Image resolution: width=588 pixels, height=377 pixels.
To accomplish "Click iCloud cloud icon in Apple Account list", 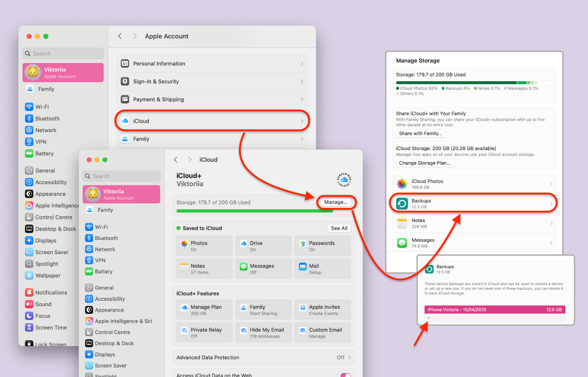I will (125, 121).
